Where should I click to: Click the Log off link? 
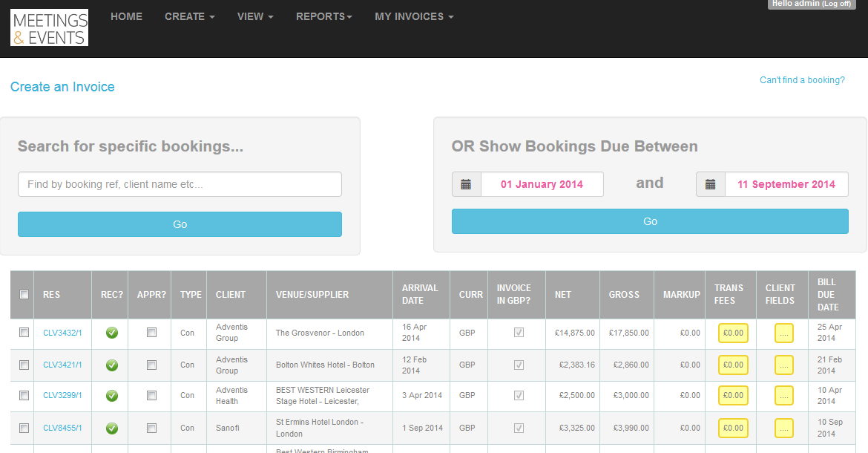[x=836, y=4]
